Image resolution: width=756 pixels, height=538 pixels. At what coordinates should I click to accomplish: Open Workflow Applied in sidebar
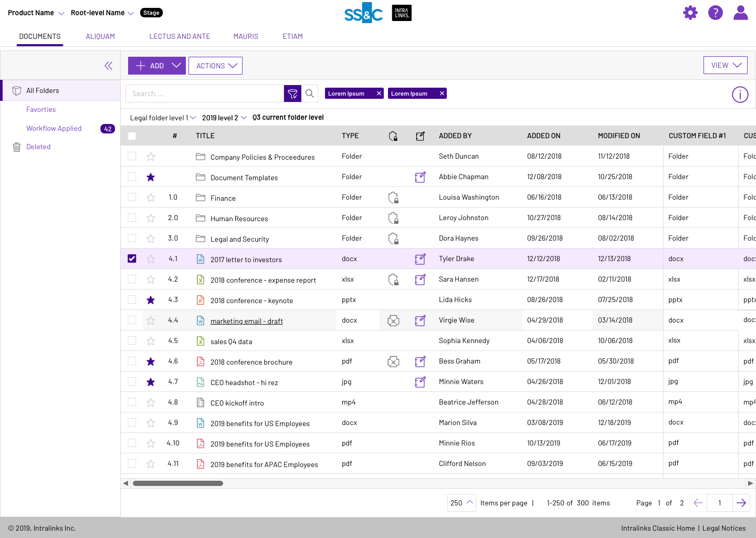point(54,128)
